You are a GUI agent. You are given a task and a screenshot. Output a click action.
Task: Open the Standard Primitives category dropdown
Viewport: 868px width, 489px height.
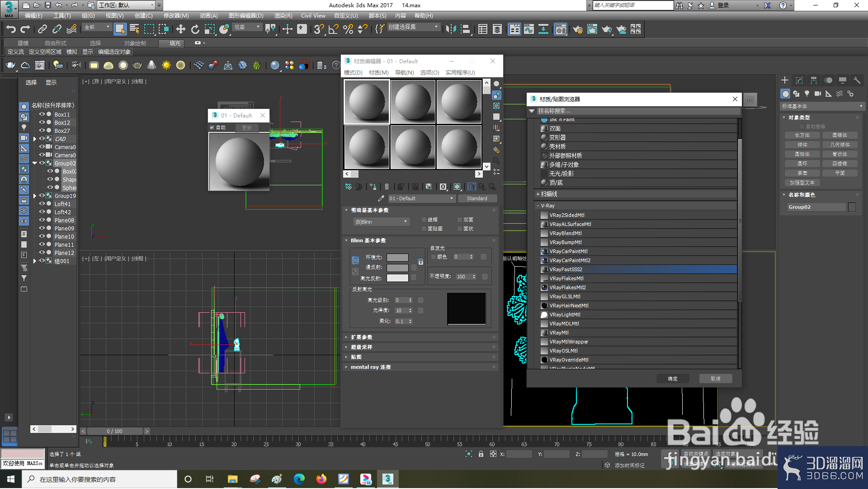pos(822,106)
